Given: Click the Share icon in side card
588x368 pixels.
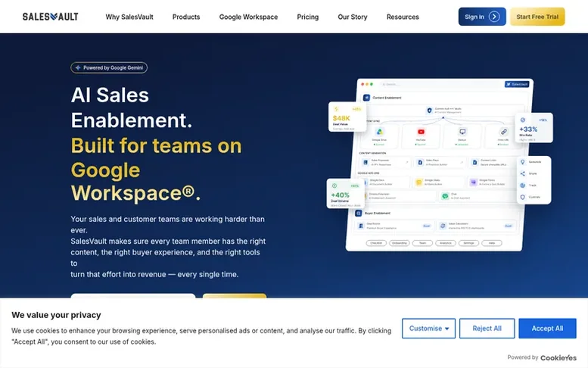Looking at the screenshot, I should pos(522,173).
